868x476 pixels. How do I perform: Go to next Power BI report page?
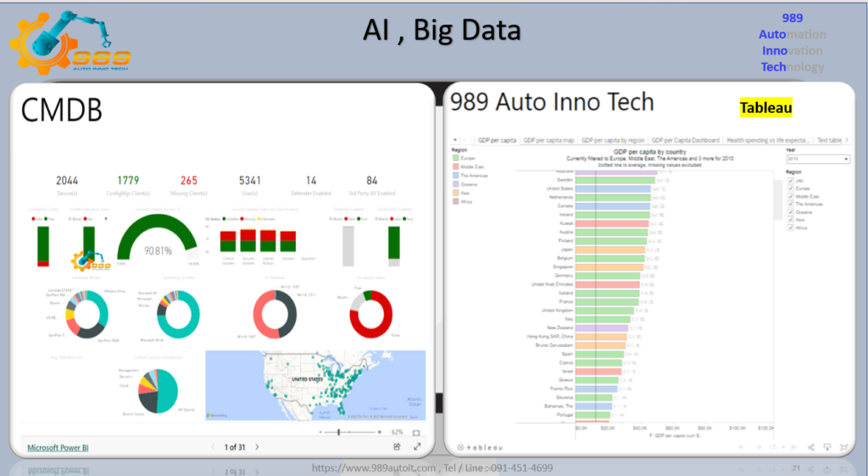pos(258,446)
